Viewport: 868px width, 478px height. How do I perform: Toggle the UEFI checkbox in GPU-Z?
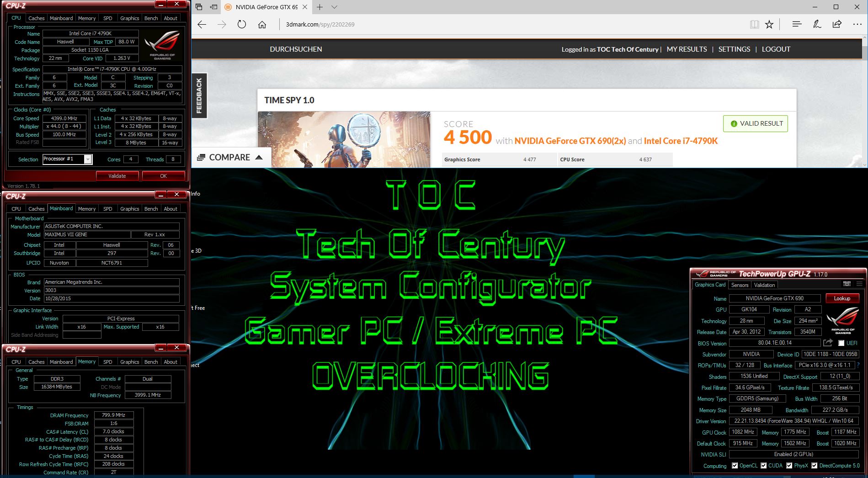pyautogui.click(x=841, y=343)
